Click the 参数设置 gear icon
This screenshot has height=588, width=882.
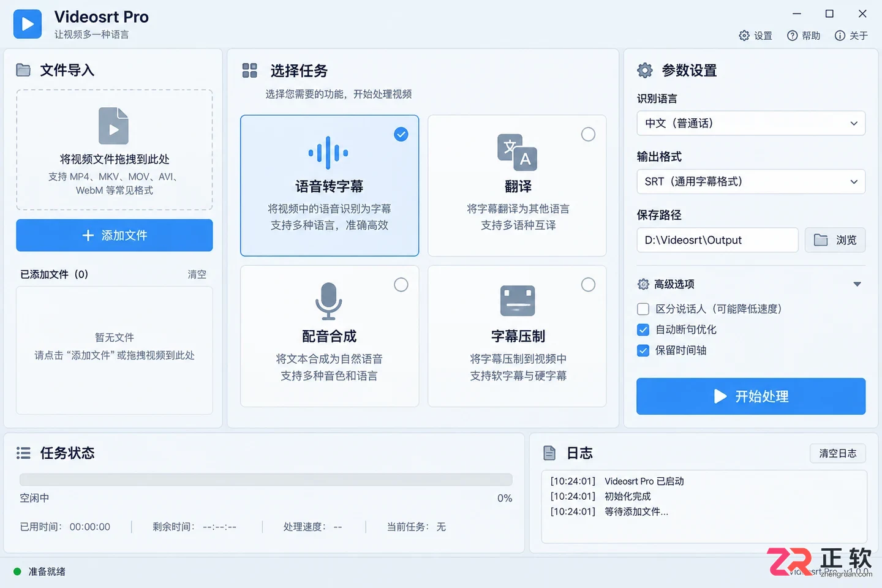coord(645,70)
